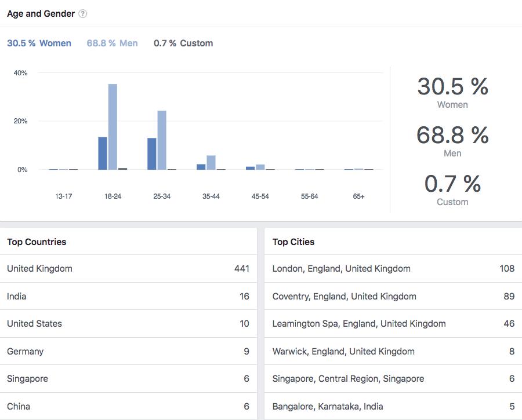The height and width of the screenshot is (420, 522).
Task: Click the women bar for 25-34
Action: click(152, 154)
